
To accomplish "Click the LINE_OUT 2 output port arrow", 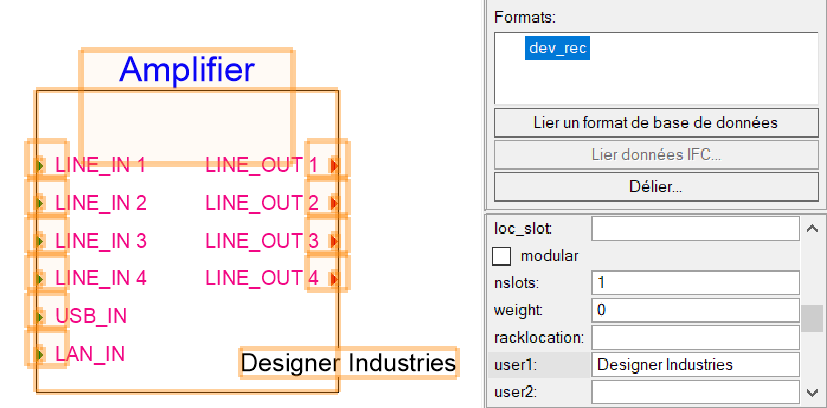I will [332, 203].
